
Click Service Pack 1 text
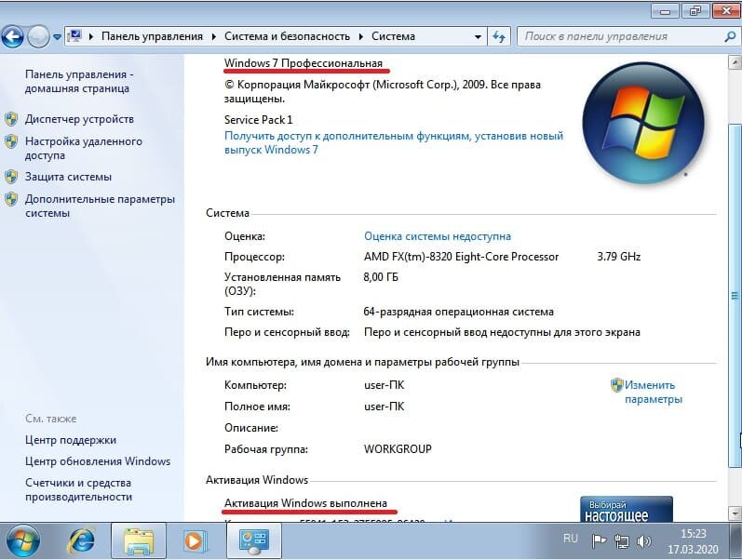259,120
